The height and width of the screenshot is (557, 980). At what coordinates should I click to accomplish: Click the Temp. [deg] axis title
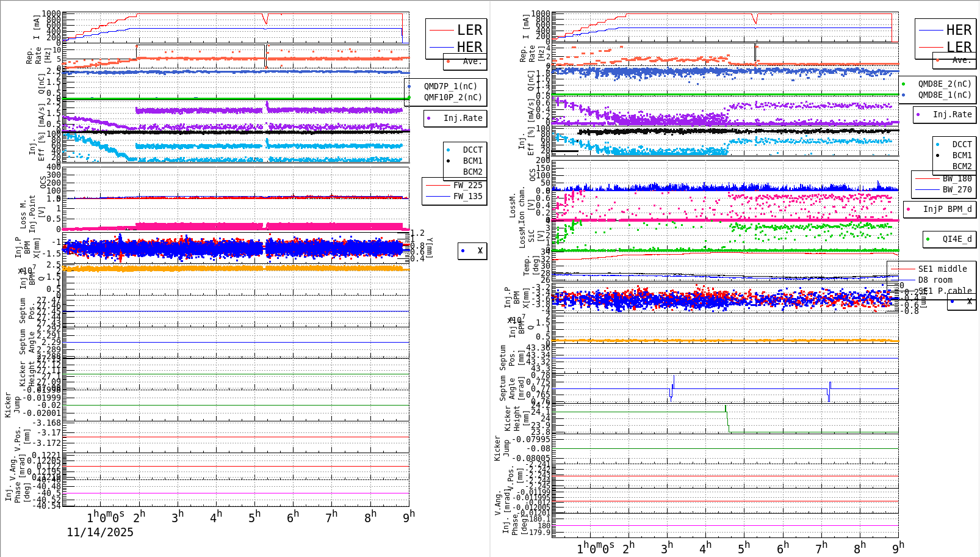pos(531,266)
